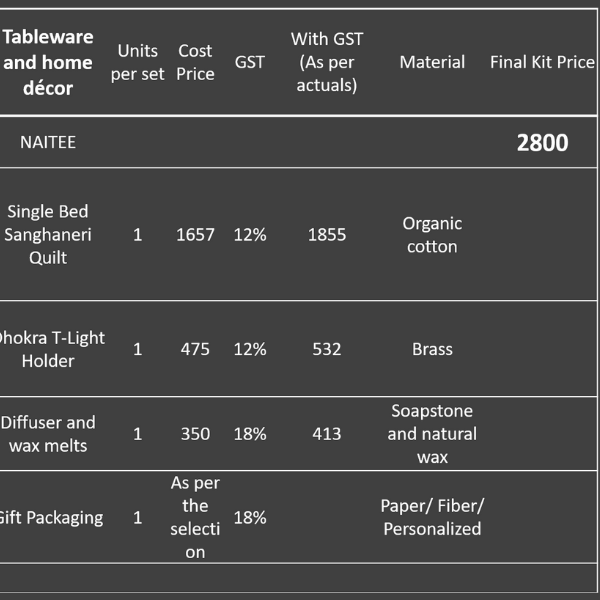Click the "Brass" material cell

coord(432,349)
